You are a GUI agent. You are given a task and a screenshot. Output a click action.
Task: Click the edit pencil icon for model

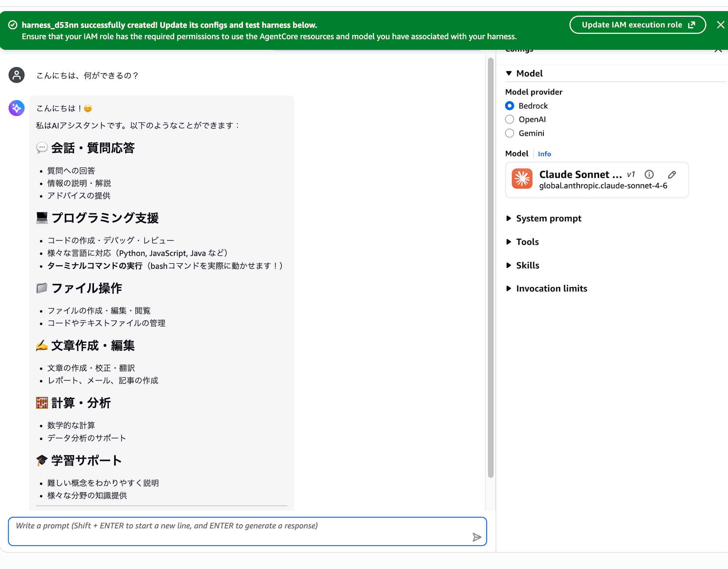point(672,175)
